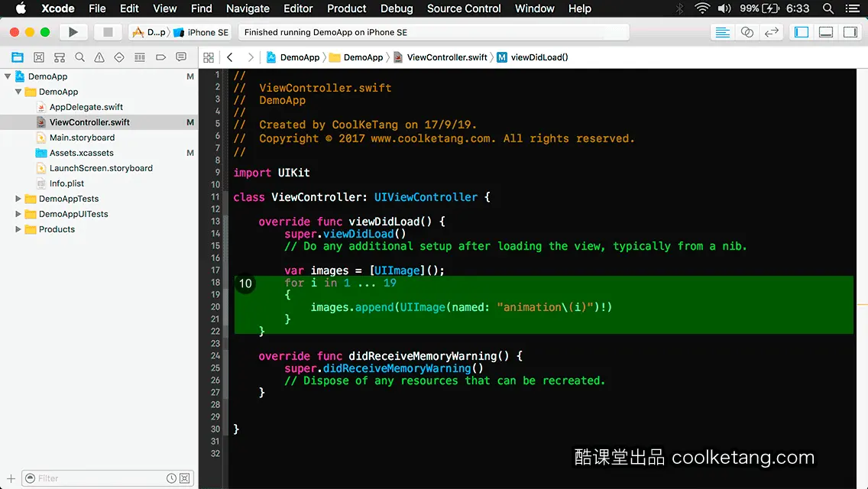The height and width of the screenshot is (489, 868).
Task: Choose the iPhone SE destination
Action: tap(201, 32)
